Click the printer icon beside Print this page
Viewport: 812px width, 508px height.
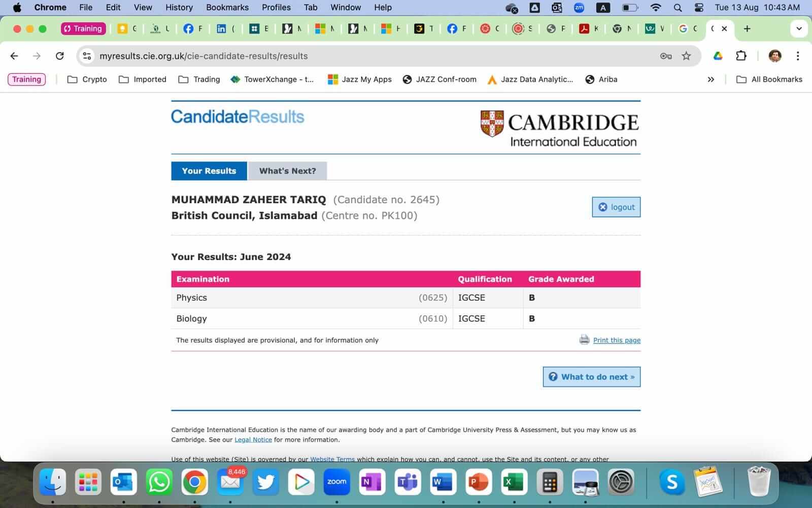point(584,340)
